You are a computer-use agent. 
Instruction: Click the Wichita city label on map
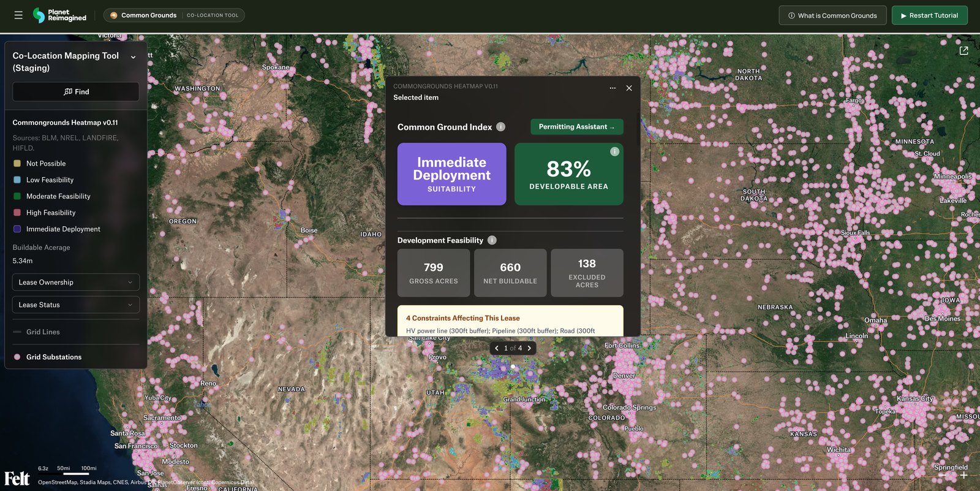pyautogui.click(x=839, y=450)
